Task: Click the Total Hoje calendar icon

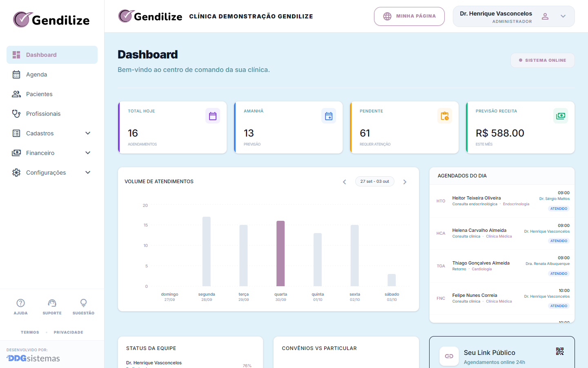Action: coord(213,116)
